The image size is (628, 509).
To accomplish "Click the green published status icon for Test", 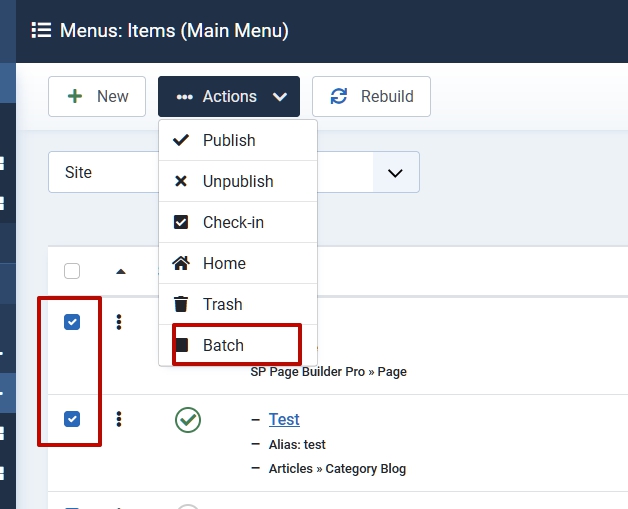I will 188,420.
